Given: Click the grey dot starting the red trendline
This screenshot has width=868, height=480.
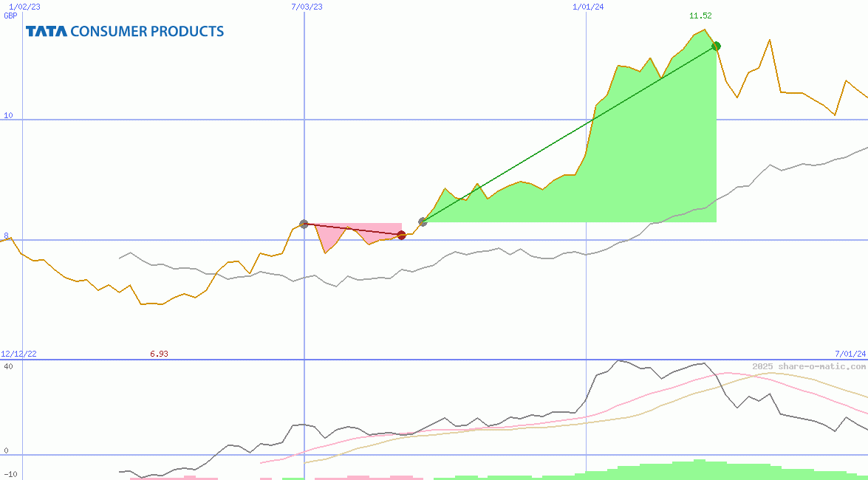Looking at the screenshot, I should coord(304,224).
